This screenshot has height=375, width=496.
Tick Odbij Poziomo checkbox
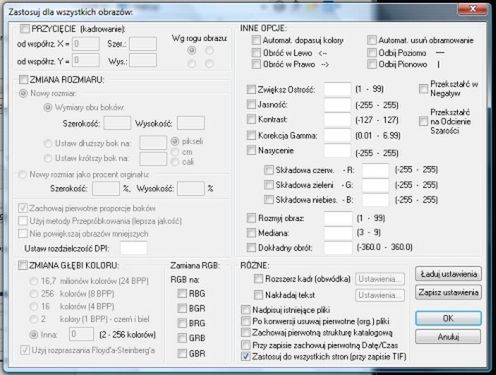tap(372, 53)
